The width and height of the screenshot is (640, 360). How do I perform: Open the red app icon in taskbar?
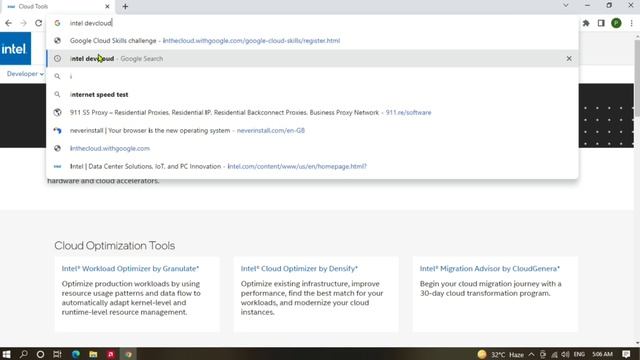(x=111, y=354)
